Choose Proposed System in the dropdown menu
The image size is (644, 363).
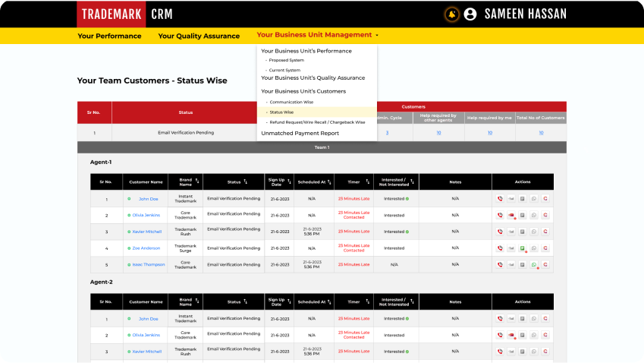[286, 60]
